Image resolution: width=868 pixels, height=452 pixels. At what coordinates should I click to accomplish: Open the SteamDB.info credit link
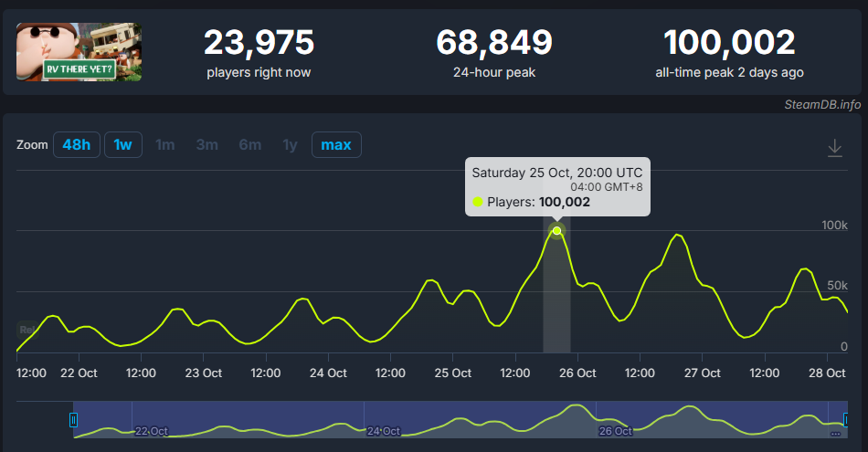(x=822, y=105)
